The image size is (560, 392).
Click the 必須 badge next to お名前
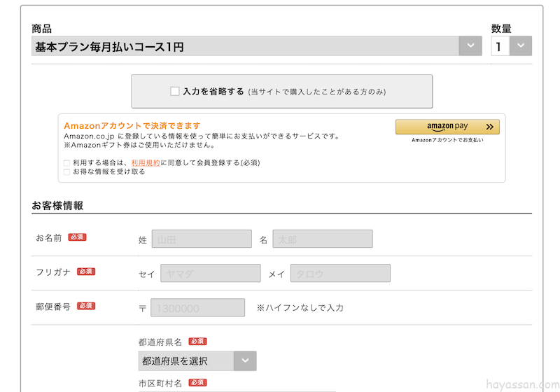(x=77, y=237)
